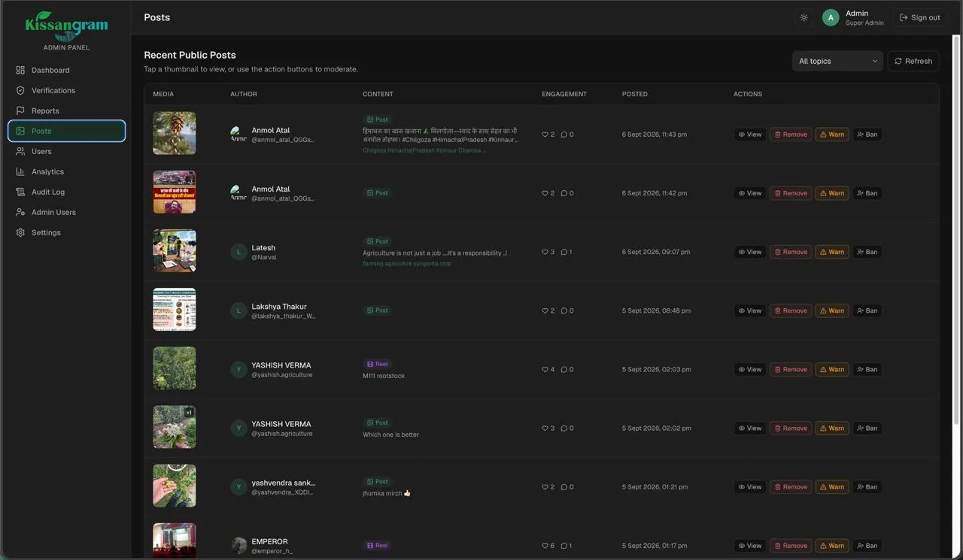963x560 pixels.
Task: Open the pine cone thumbnail of first post
Action: (175, 133)
